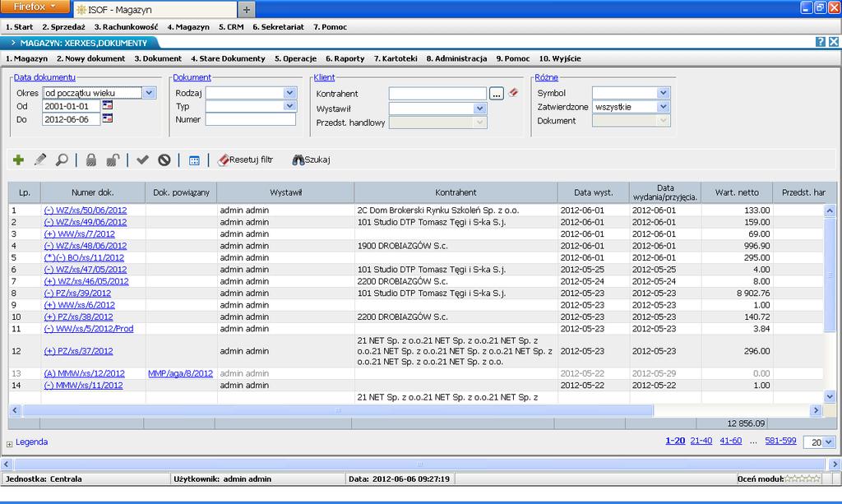
Task: Click the blue table columns icon
Action: (194, 160)
